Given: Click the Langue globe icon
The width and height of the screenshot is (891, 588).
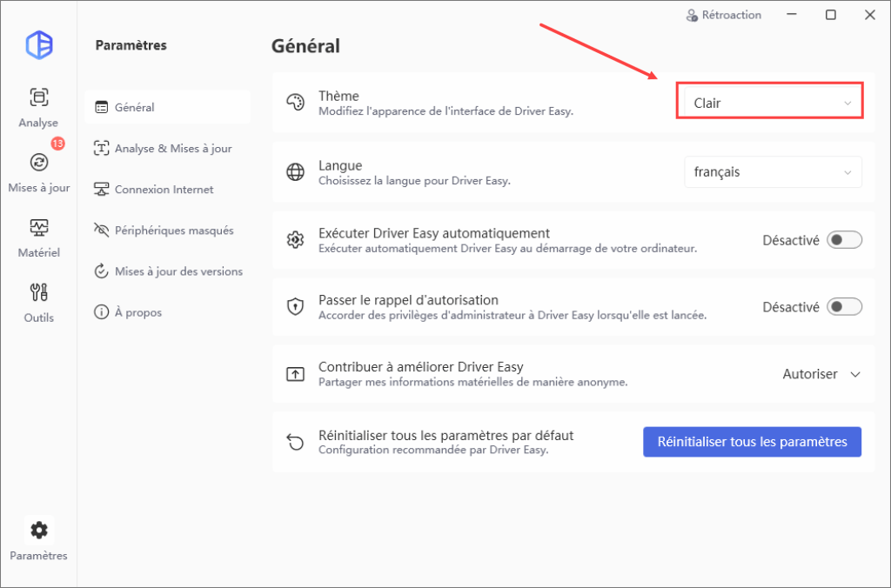Looking at the screenshot, I should click(x=296, y=171).
